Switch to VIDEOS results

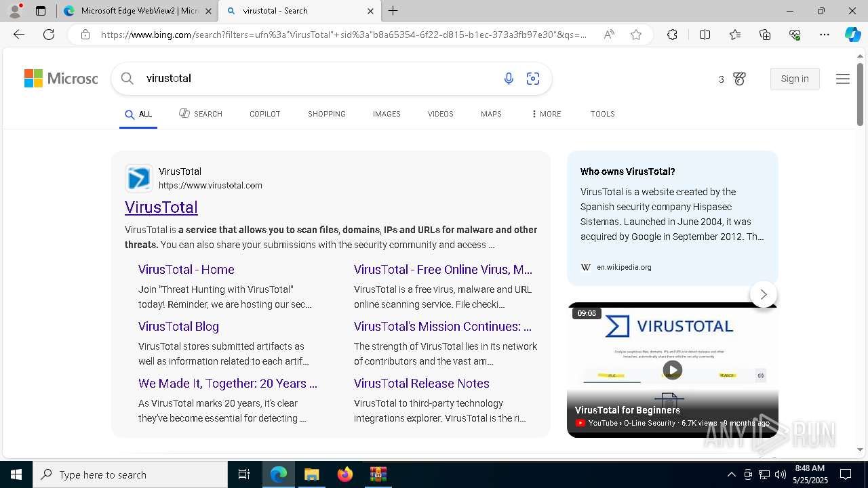point(441,114)
